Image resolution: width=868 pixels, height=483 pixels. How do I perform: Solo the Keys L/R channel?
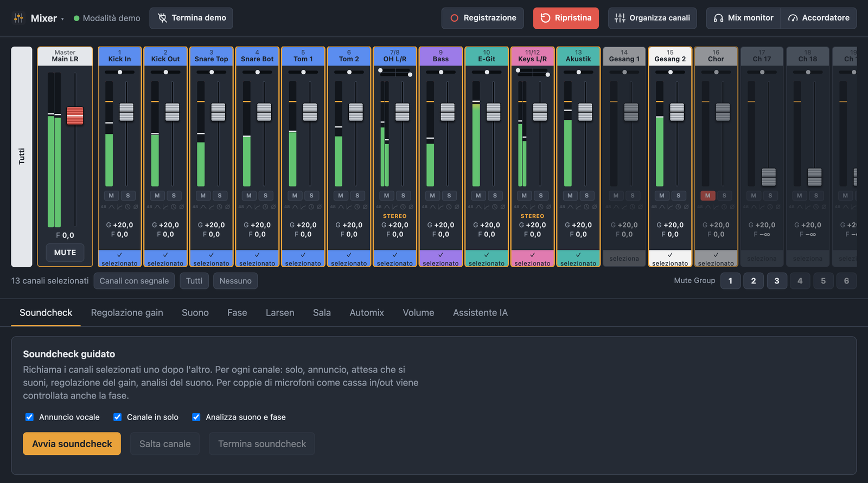coord(541,196)
